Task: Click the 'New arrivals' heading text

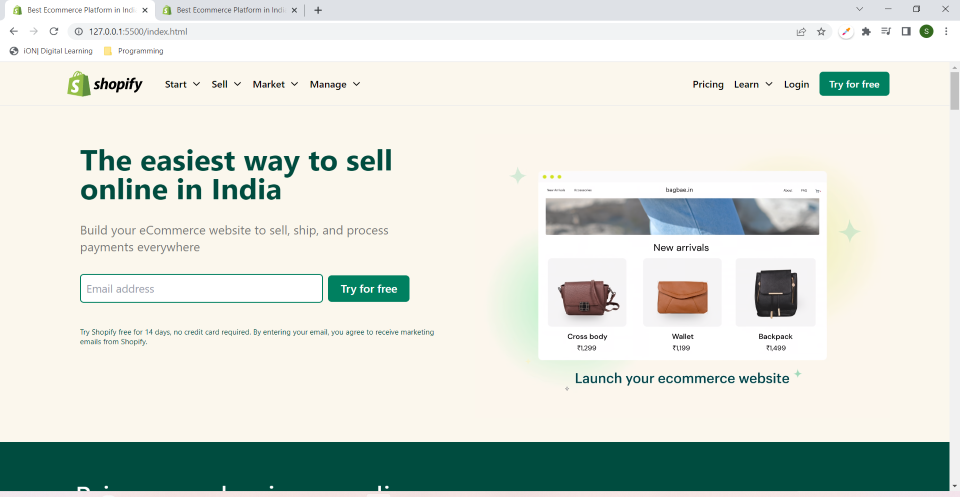Action: (681, 247)
